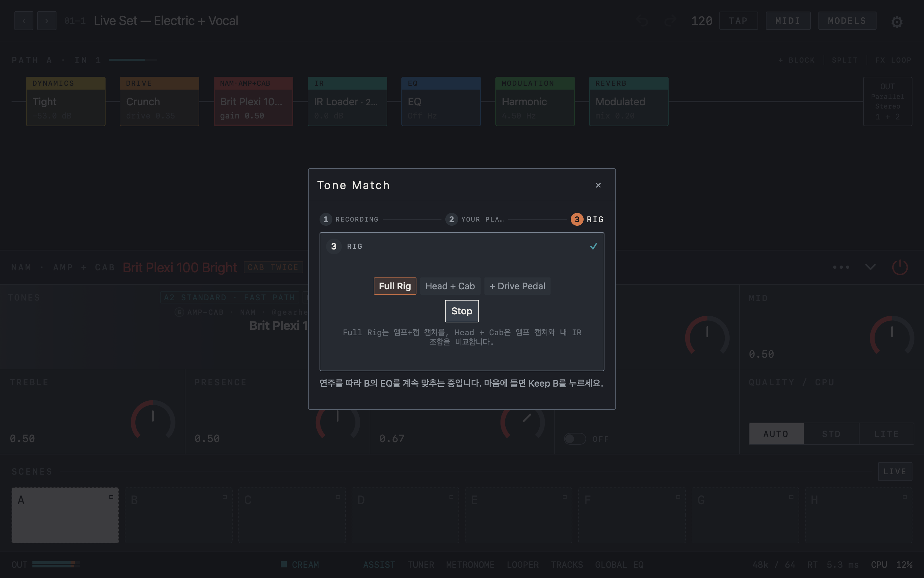Select scene A
The height and width of the screenshot is (578, 924).
[x=65, y=515]
